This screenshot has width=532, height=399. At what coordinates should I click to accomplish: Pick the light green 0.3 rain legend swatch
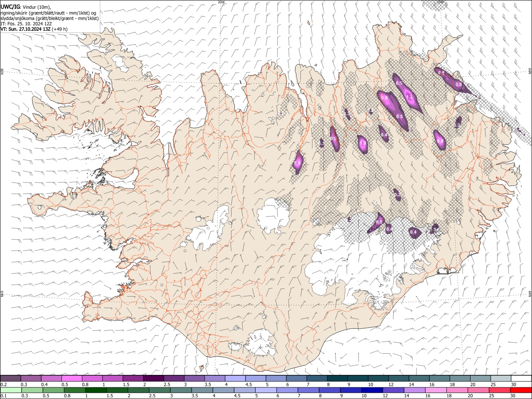pyautogui.click(x=32, y=390)
